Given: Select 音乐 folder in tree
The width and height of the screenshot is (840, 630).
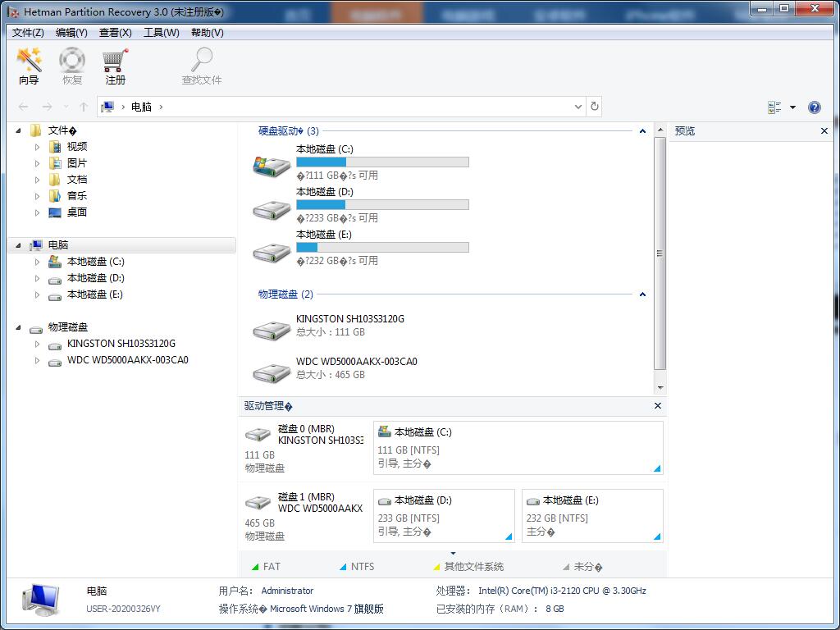Looking at the screenshot, I should point(77,195).
